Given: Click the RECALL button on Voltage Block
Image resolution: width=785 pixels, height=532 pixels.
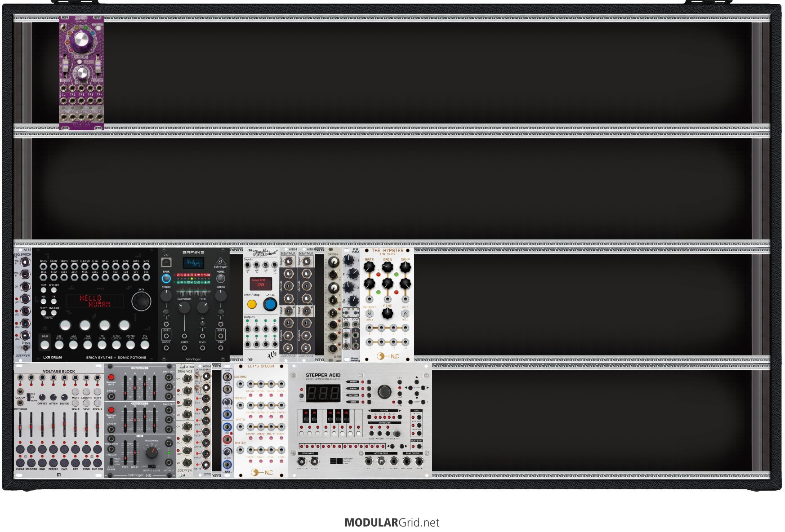Looking at the screenshot, I should [98, 403].
